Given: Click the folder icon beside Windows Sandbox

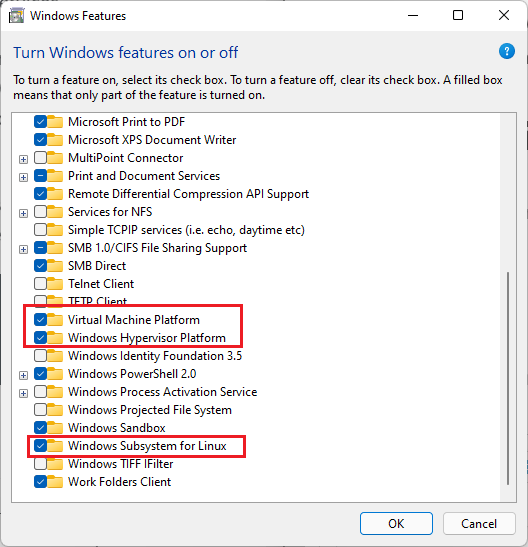Looking at the screenshot, I should pyautogui.click(x=55, y=427).
